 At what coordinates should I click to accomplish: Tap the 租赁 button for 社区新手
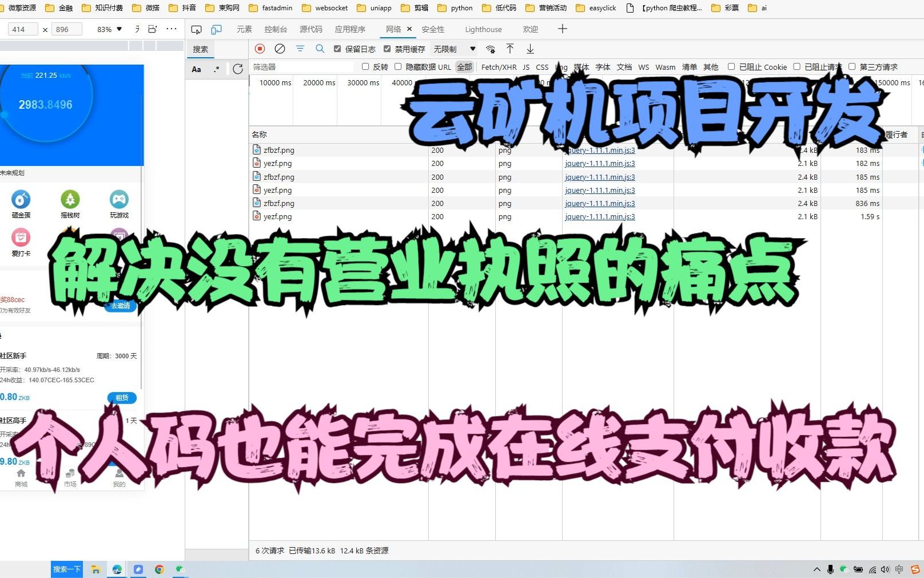(122, 398)
